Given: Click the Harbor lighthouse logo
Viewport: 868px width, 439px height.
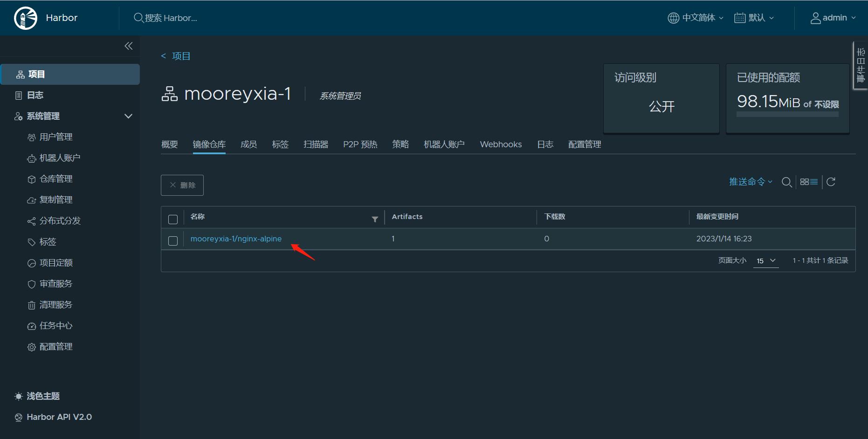Looking at the screenshot, I should (x=26, y=18).
